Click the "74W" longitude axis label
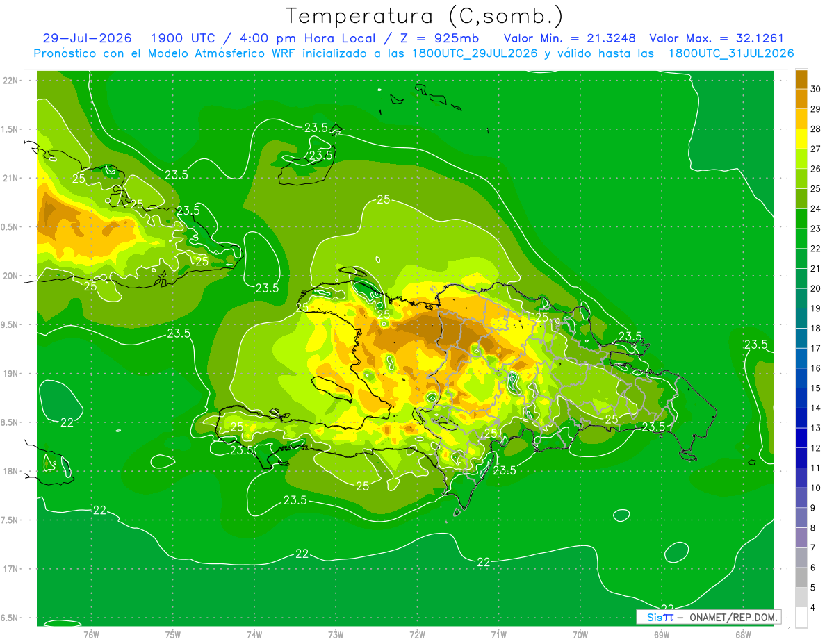The width and height of the screenshot is (834, 644). 254,634
